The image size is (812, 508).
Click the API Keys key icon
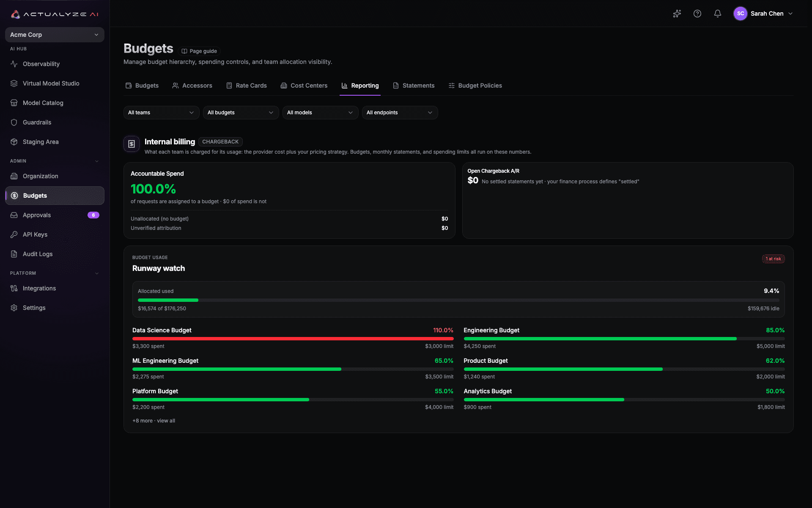pyautogui.click(x=14, y=235)
